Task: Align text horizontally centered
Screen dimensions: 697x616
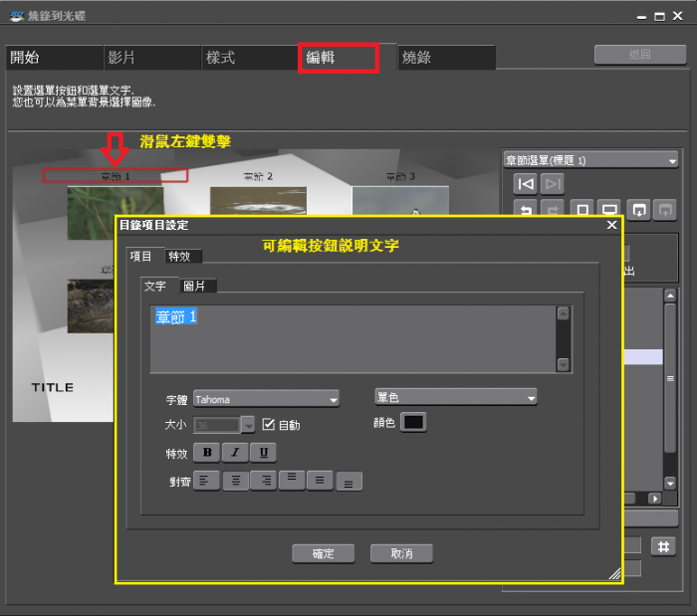Action: [x=235, y=481]
